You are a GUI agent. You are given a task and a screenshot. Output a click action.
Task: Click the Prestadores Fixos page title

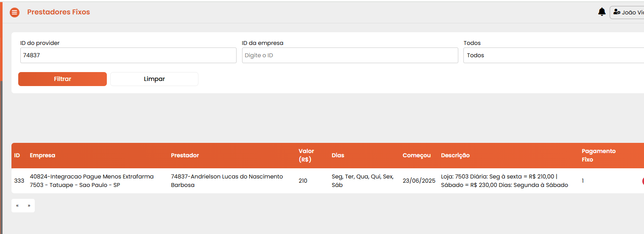tap(59, 12)
